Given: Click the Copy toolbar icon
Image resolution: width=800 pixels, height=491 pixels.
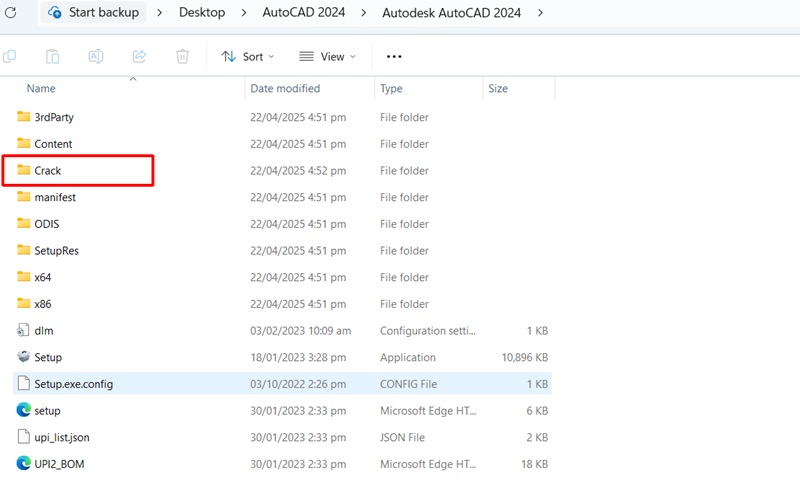Looking at the screenshot, I should (10, 56).
